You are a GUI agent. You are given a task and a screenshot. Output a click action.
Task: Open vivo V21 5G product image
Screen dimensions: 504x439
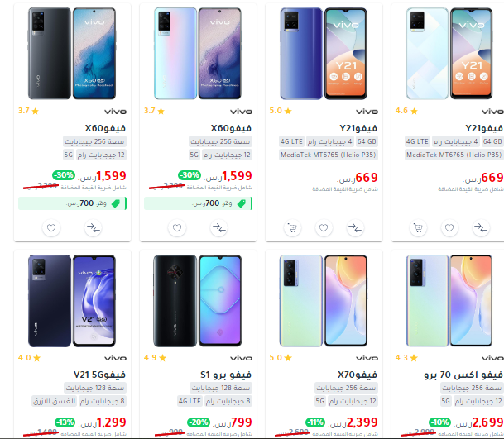[x=72, y=301]
